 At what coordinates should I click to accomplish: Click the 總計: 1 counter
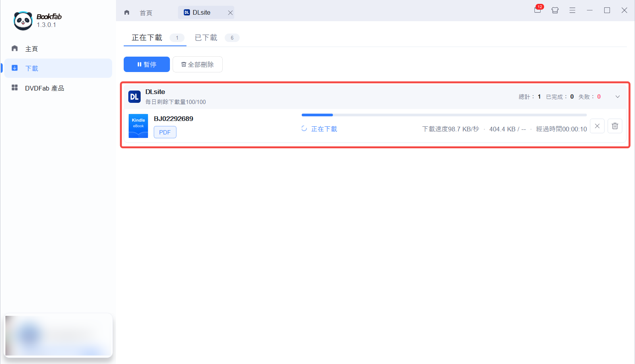pos(530,97)
